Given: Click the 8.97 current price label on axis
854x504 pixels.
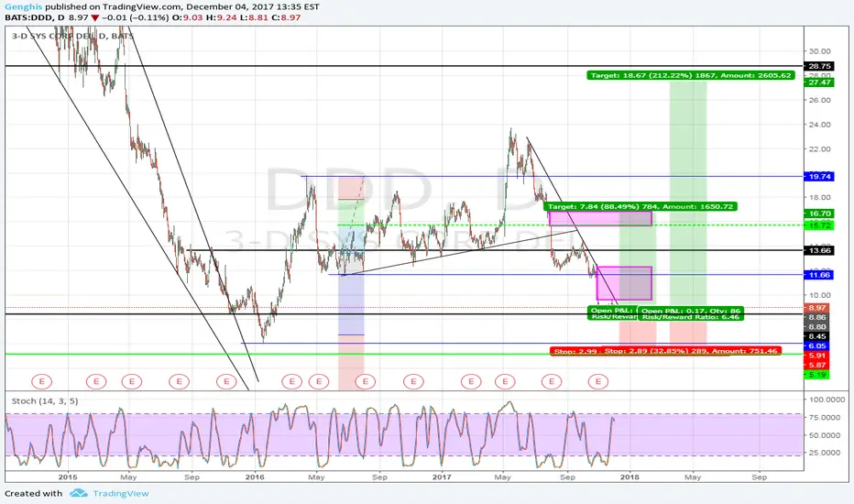Looking at the screenshot, I should pyautogui.click(x=817, y=308).
